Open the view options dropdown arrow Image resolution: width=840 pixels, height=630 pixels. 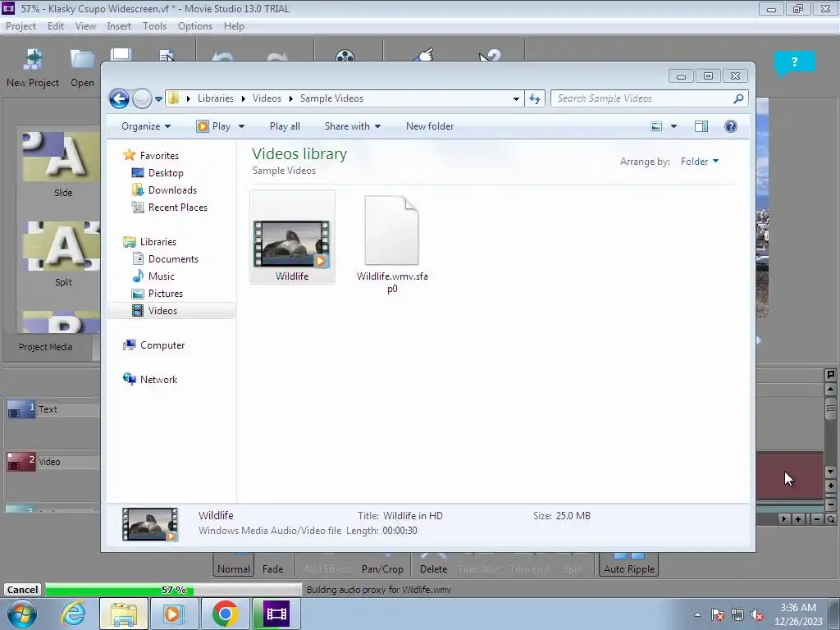[673, 126]
